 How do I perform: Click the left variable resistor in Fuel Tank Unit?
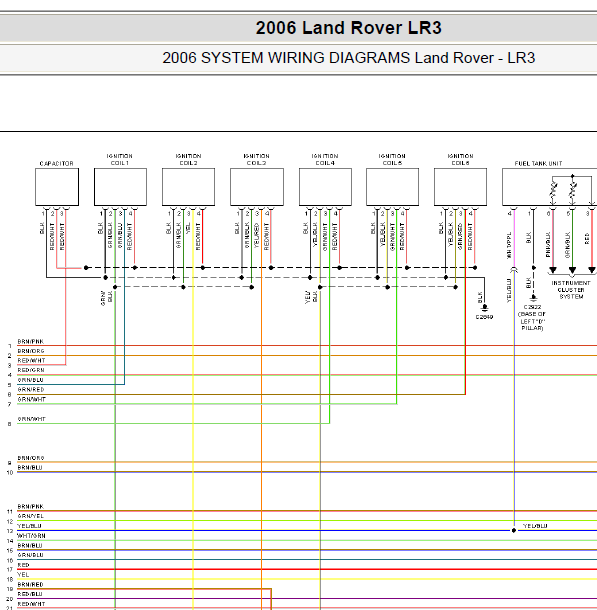[x=553, y=192]
